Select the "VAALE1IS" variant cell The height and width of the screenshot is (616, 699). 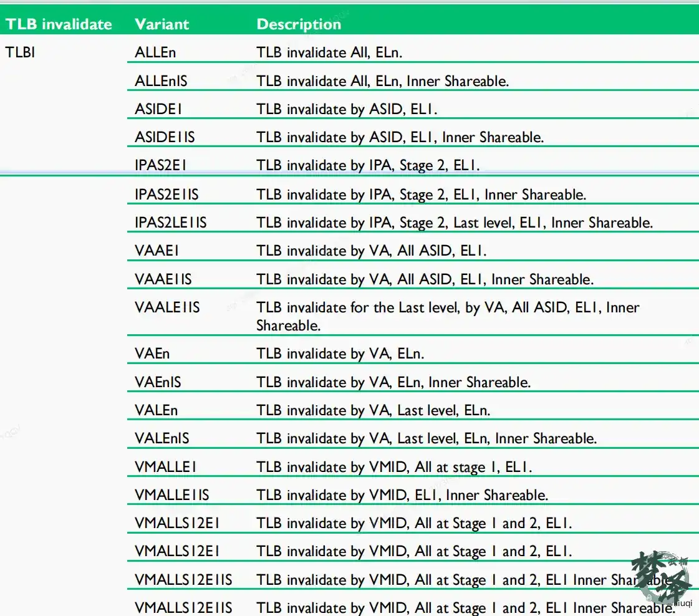167,307
